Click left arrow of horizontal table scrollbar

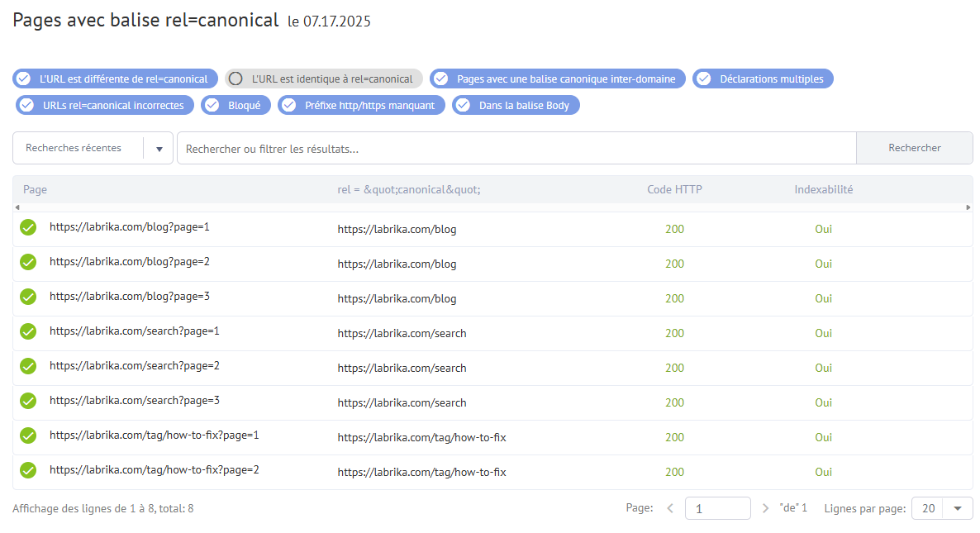tap(17, 207)
